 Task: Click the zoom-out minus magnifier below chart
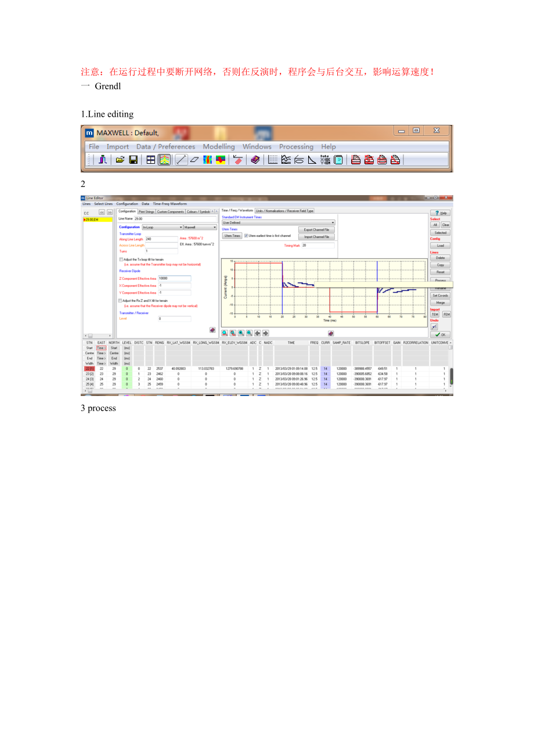click(x=249, y=333)
